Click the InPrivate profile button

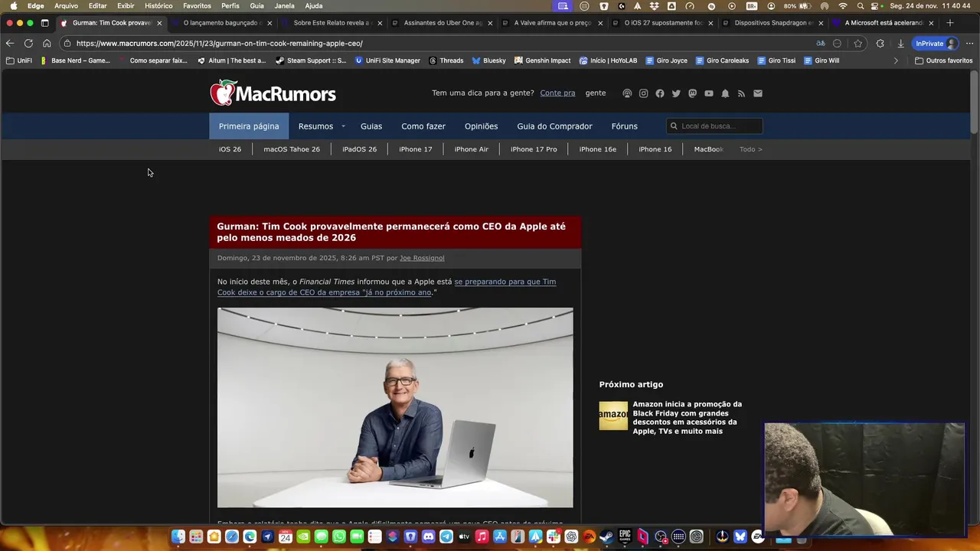[936, 44]
